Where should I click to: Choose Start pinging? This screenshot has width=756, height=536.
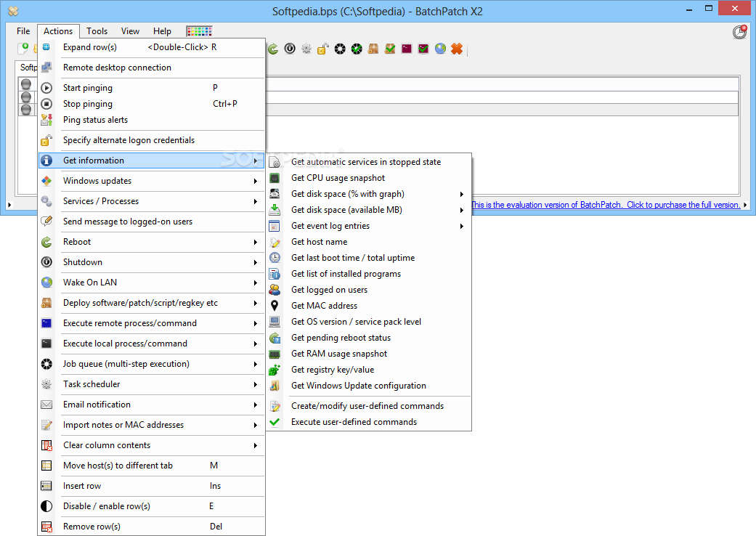point(151,88)
